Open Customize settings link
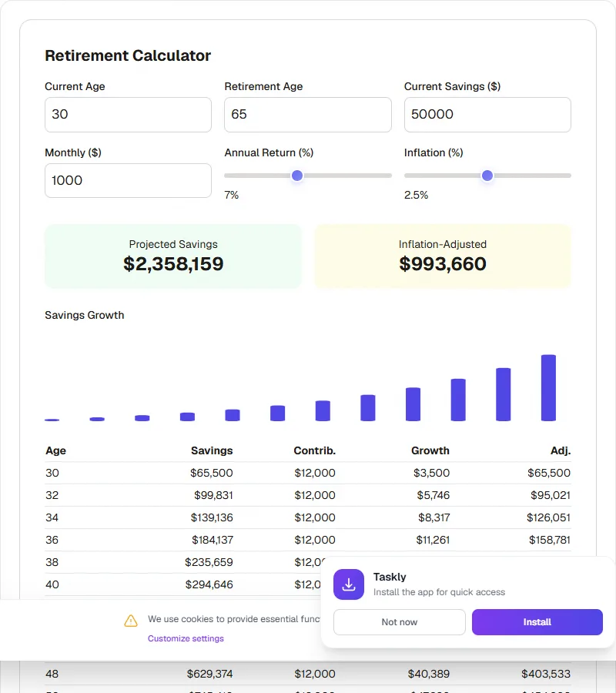The image size is (616, 693). [x=186, y=638]
